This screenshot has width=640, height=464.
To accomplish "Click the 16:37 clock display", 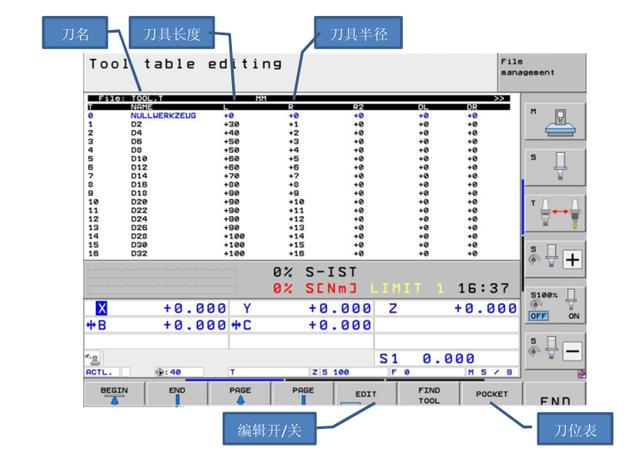I will (x=484, y=289).
